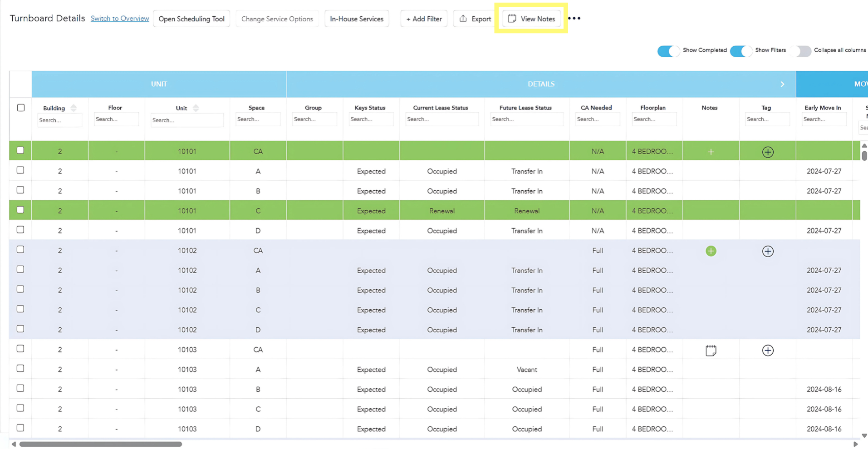Turn off the Show Filters switch
This screenshot has height=450, width=868.
740,51
